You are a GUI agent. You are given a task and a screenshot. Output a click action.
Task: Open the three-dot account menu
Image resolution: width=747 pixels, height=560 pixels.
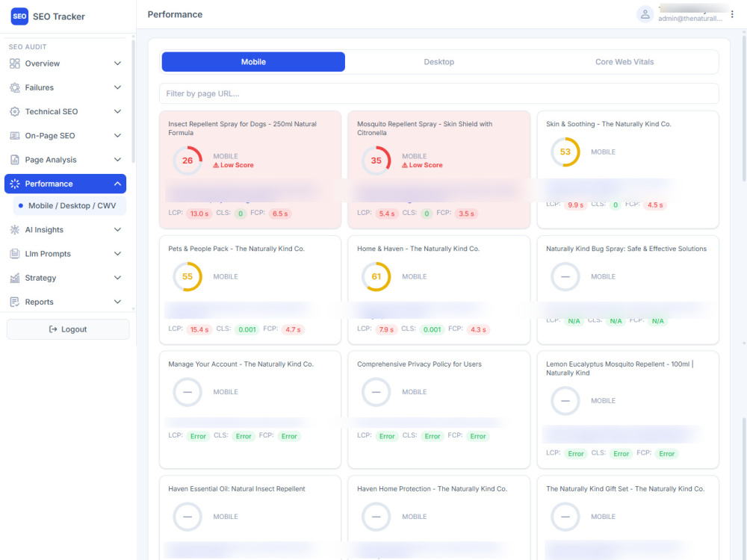732,14
